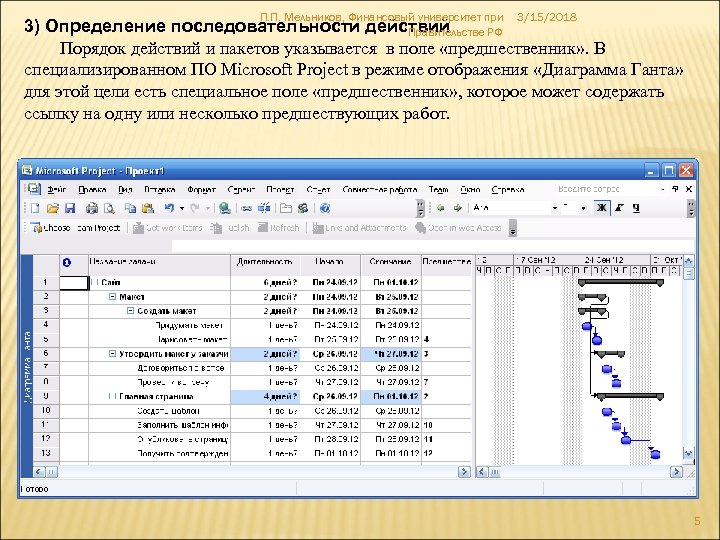The width and height of the screenshot is (720, 540).
Task: Open the Undo history dropdown arrow
Action: pos(182,208)
